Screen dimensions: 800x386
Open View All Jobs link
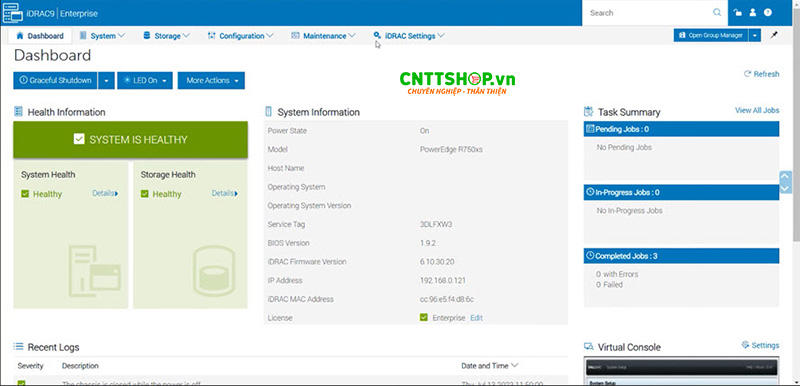pyautogui.click(x=757, y=110)
